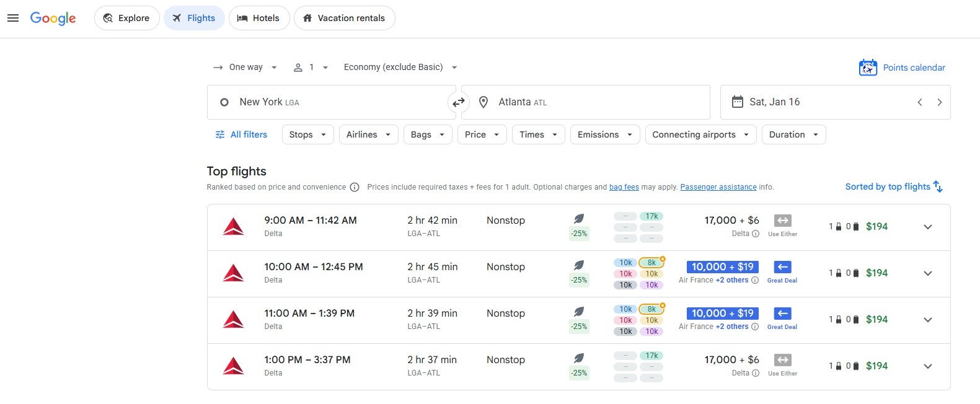Image resolution: width=980 pixels, height=404 pixels.
Task: Click the Delta info icon on the 9:00 AM flight
Action: [x=756, y=234]
